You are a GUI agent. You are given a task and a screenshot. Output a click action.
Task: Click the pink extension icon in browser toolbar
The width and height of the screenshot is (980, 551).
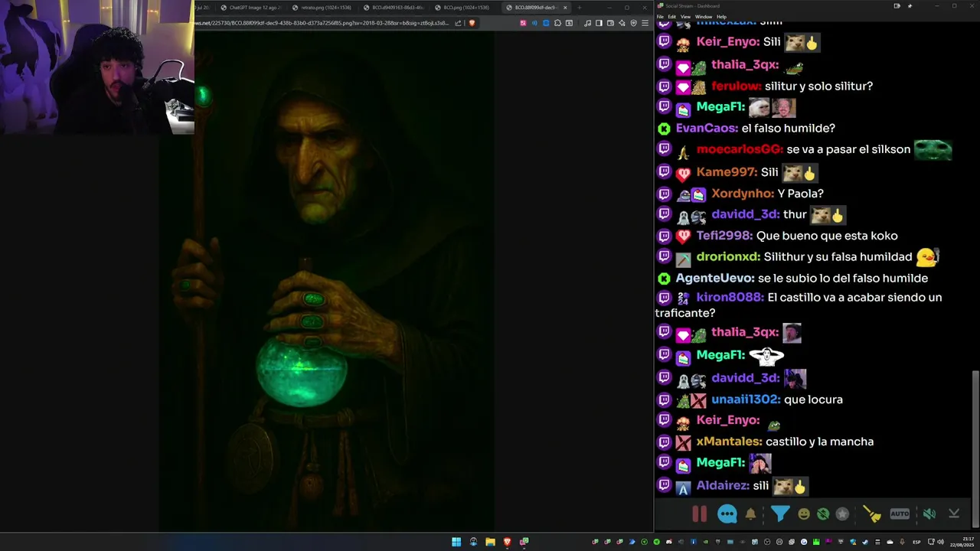point(523,23)
